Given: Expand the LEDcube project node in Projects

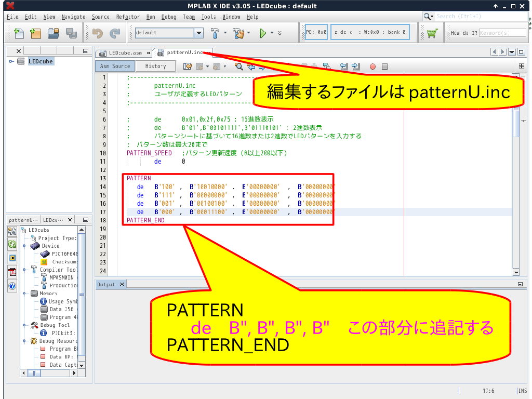Looking at the screenshot, I should coord(11,61).
